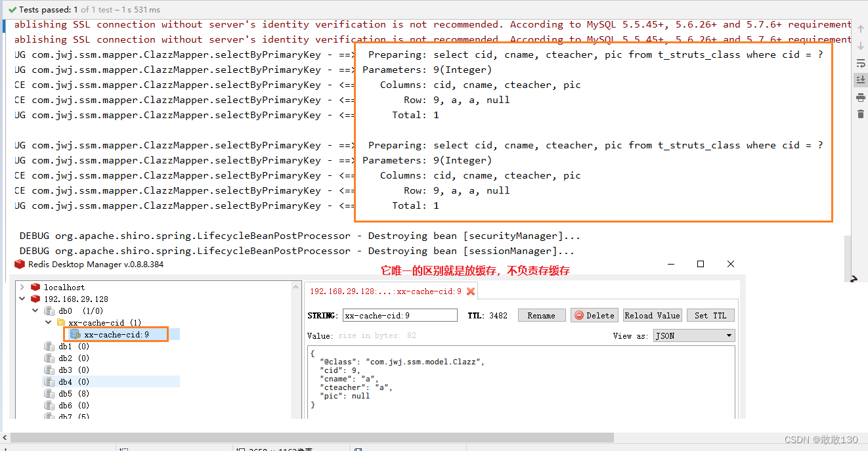Click the localhost server icon in Redis tree
Viewport: 868px width, 451px height.
[x=35, y=288]
